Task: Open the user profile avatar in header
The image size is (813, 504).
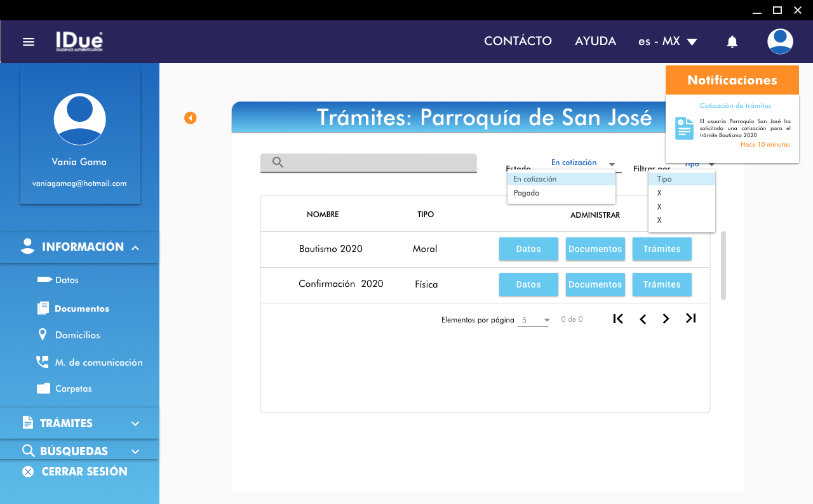Action: pyautogui.click(x=779, y=41)
